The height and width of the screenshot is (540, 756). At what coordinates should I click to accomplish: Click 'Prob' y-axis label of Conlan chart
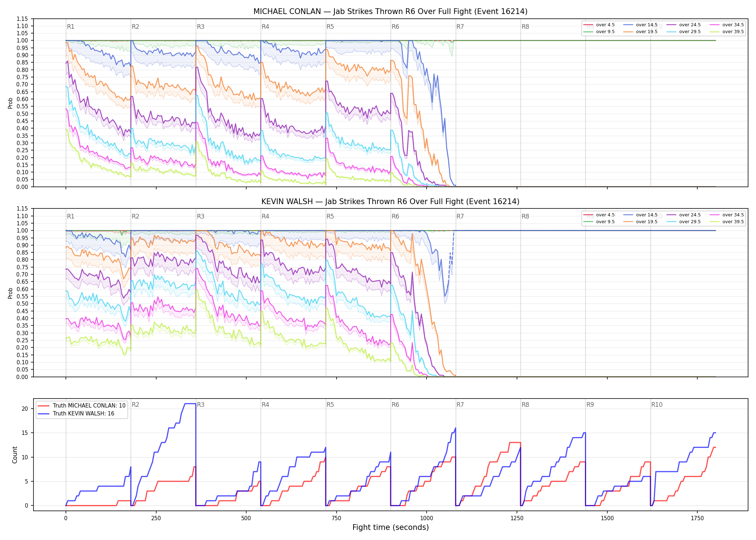(x=10, y=103)
